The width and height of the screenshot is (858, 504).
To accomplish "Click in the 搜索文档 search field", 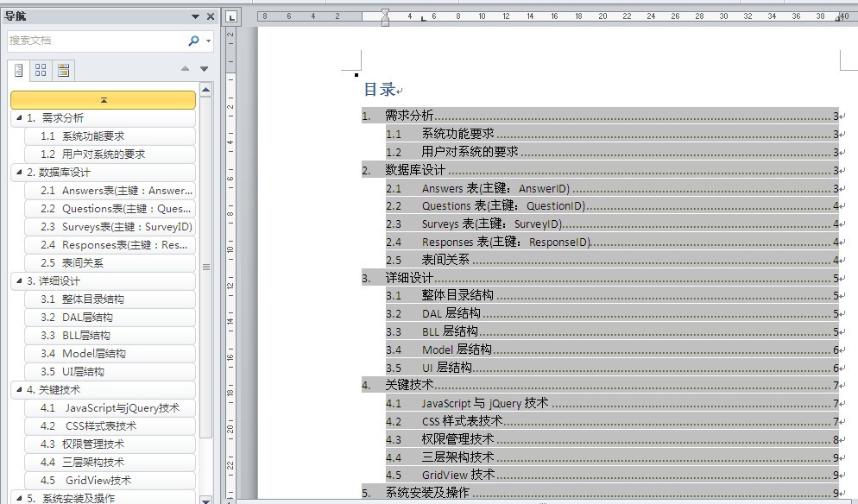I will point(95,41).
